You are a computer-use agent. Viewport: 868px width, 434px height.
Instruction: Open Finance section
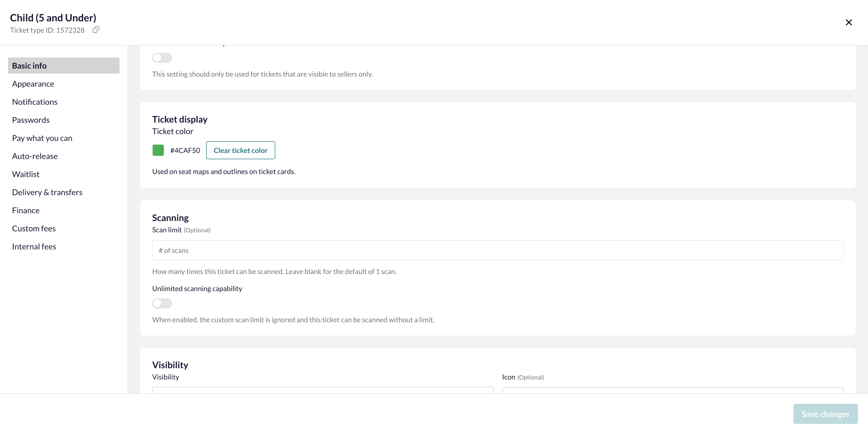26,210
